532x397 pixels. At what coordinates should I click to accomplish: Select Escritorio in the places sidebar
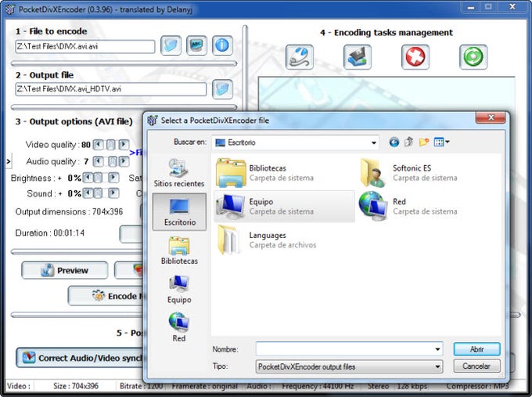pyautogui.click(x=179, y=212)
